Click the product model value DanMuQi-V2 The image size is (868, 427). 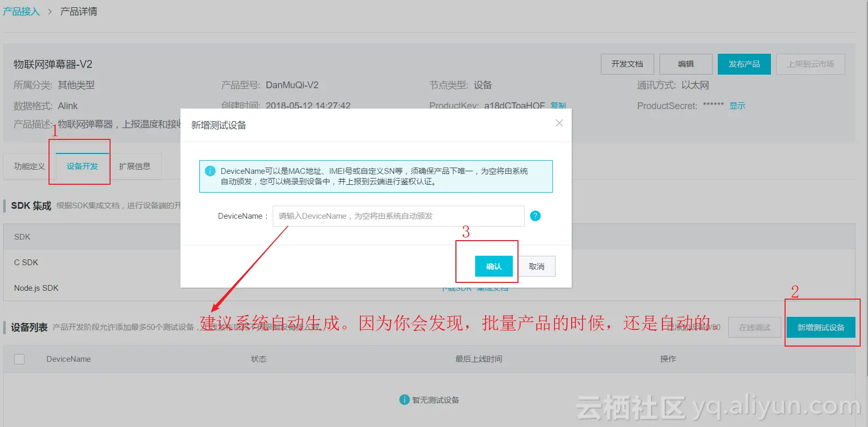click(x=292, y=85)
